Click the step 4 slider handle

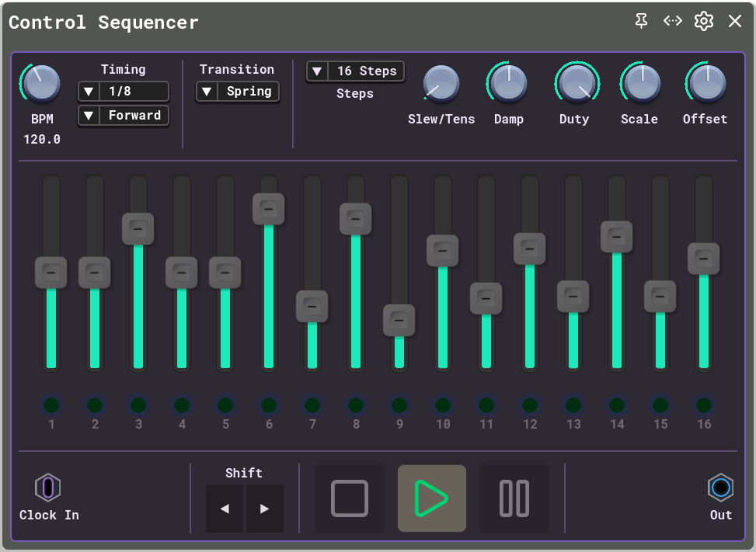click(x=182, y=273)
